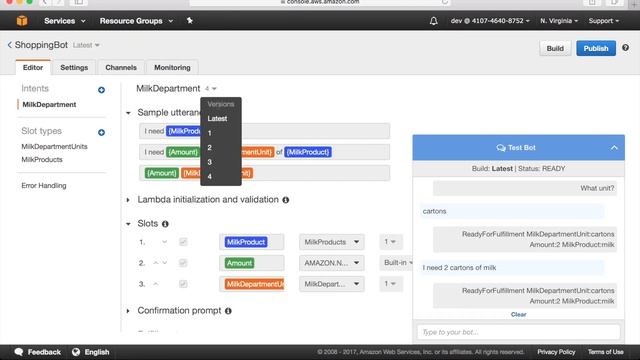Image resolution: width=640 pixels, height=360 pixels.
Task: Click the MilkProduct slot name field
Action: (251, 242)
